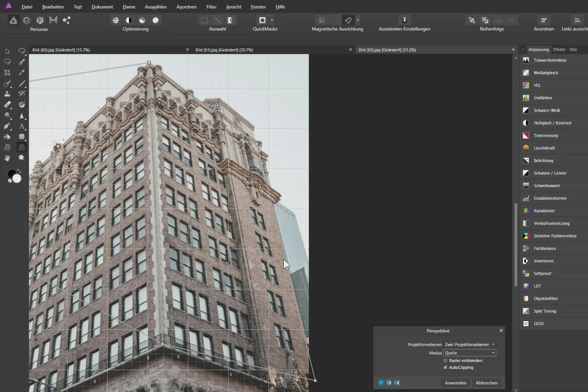The height and width of the screenshot is (392, 588).
Task: Switch to the Liquify Persona
Action: coord(26,20)
